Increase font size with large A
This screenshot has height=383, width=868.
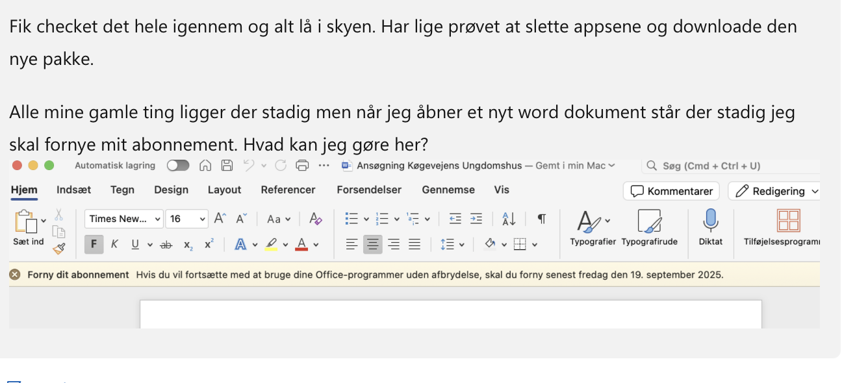[x=220, y=219]
